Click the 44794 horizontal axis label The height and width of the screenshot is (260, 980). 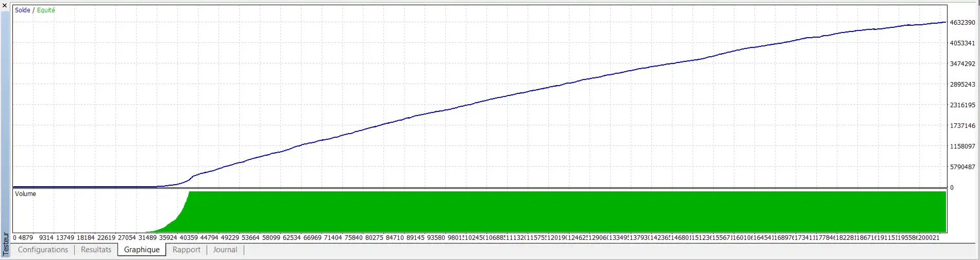pos(209,238)
